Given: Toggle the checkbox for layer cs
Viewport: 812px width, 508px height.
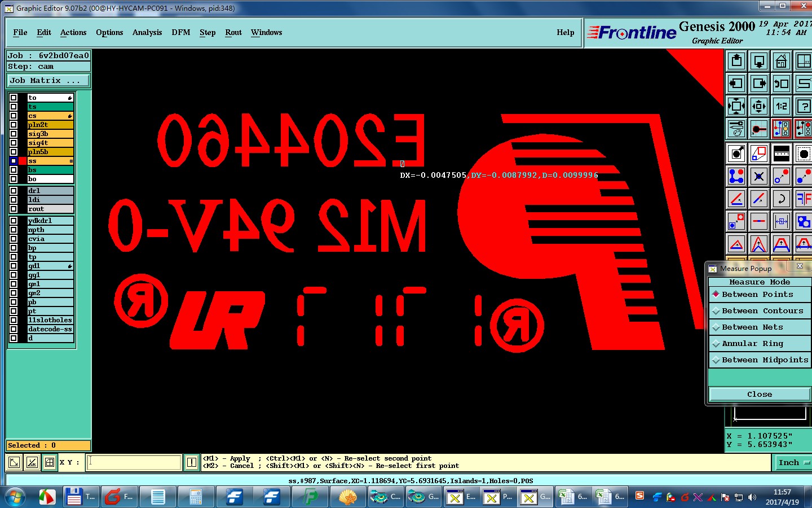Looking at the screenshot, I should click(x=14, y=116).
